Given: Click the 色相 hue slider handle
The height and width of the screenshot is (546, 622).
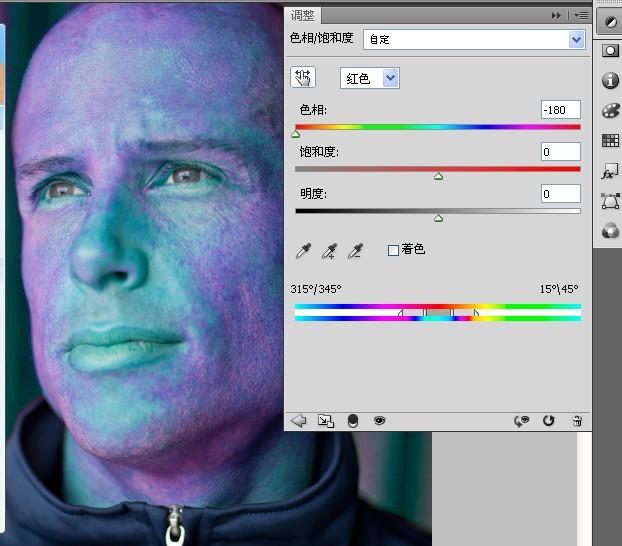Looking at the screenshot, I should click(296, 135).
